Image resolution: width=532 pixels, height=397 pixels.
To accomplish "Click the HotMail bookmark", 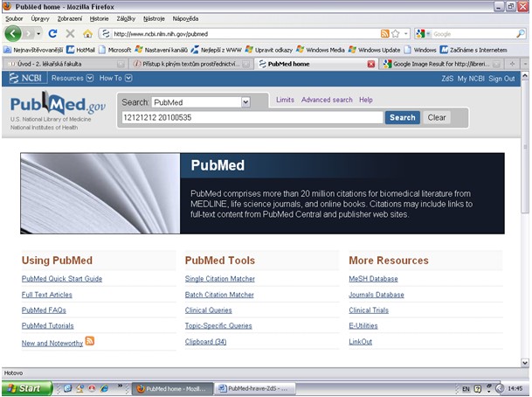I will click(x=80, y=50).
